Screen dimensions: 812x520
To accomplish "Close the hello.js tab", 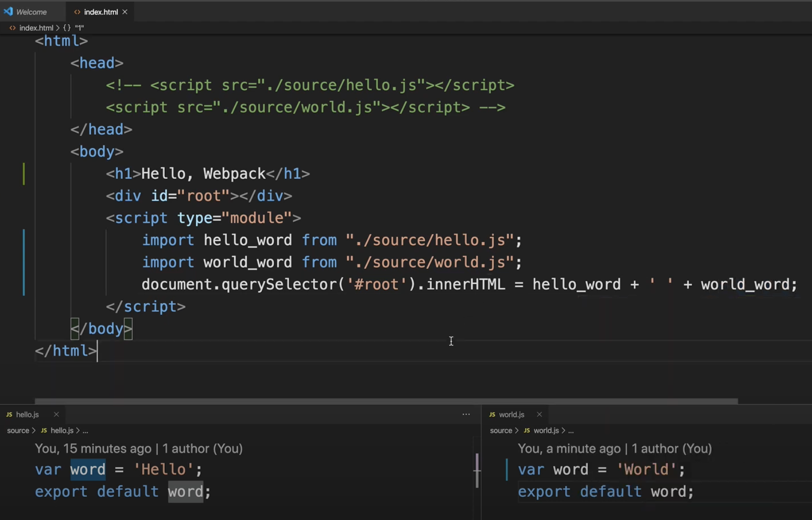I will coord(56,415).
